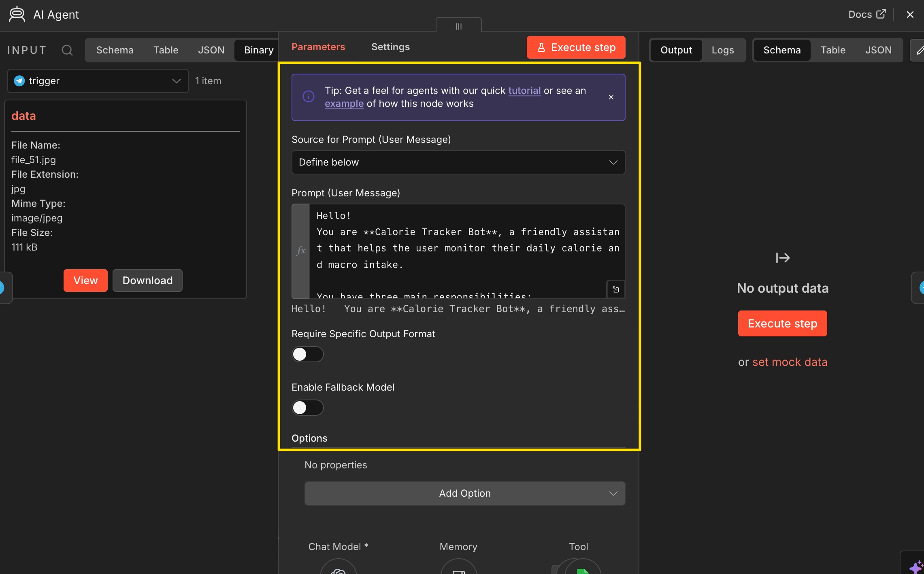Click the Chat Model connector icon
Screen dimensions: 924x574
338,567
